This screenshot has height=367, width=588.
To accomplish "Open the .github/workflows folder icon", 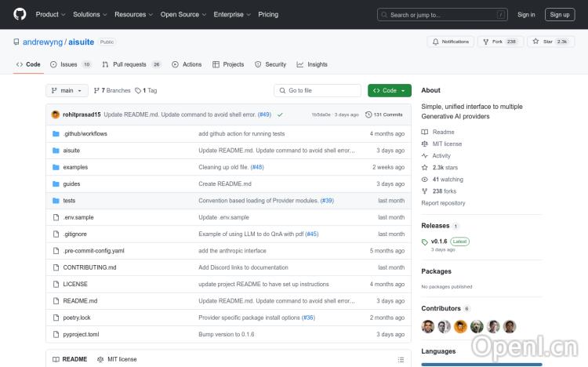I will [x=56, y=134].
